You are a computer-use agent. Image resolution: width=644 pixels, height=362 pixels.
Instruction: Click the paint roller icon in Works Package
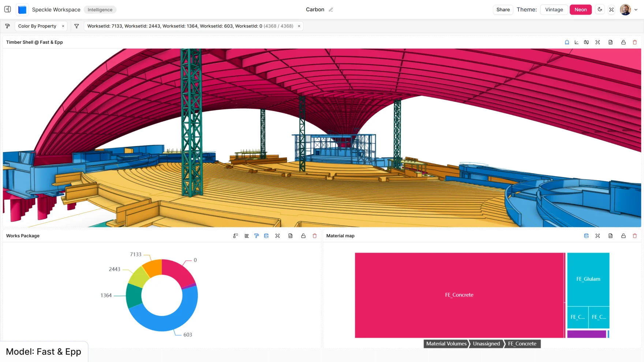tap(257, 236)
